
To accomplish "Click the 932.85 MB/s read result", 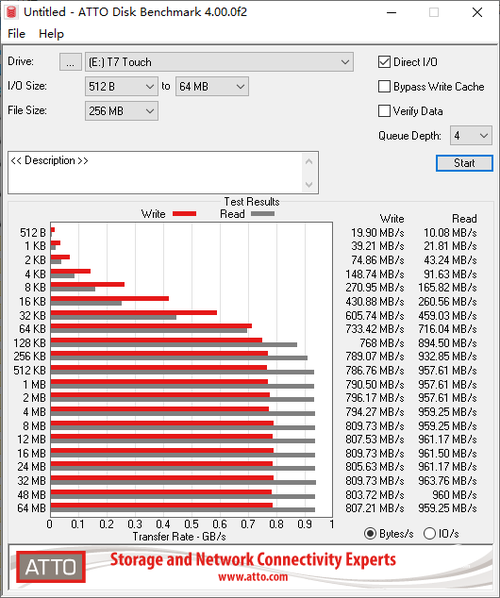I will [447, 356].
